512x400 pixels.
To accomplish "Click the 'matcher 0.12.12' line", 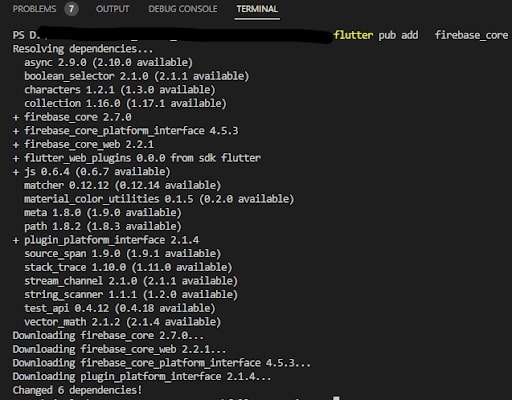I will click(x=122, y=185).
